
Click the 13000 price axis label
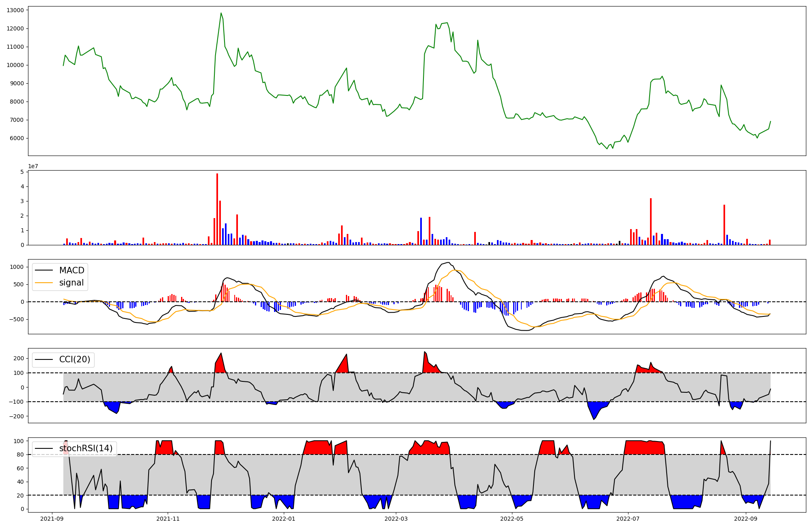coord(15,10)
